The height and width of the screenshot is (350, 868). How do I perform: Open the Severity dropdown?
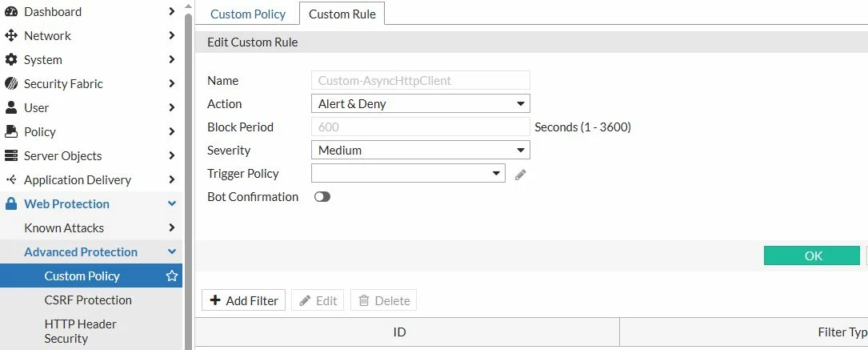click(x=421, y=150)
